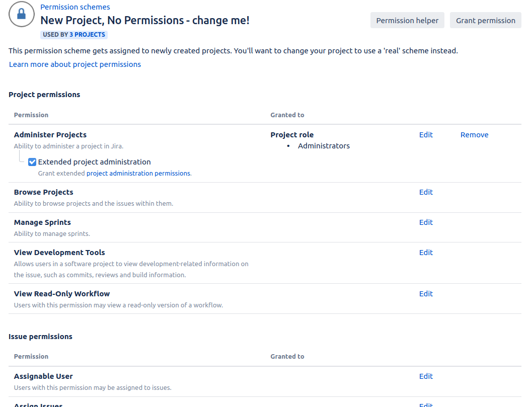The width and height of the screenshot is (532, 407).
Task: Edit the View Read-Only Workflow permission
Action: [426, 294]
